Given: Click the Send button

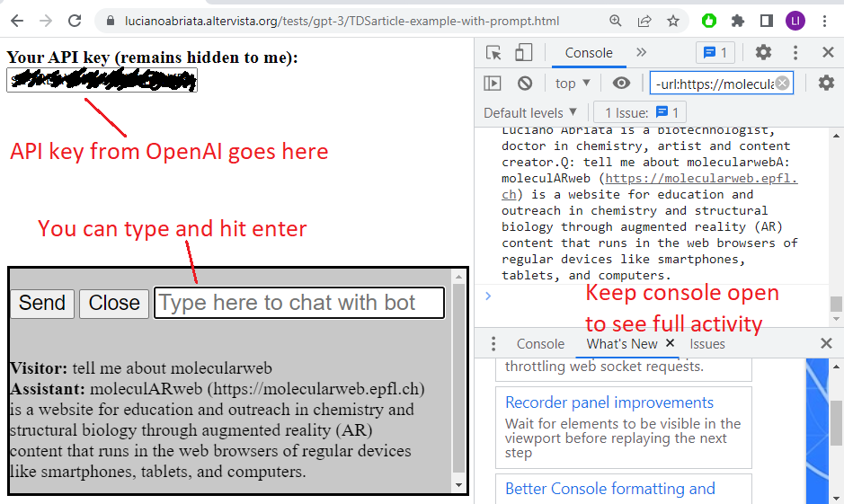Looking at the screenshot, I should (42, 303).
